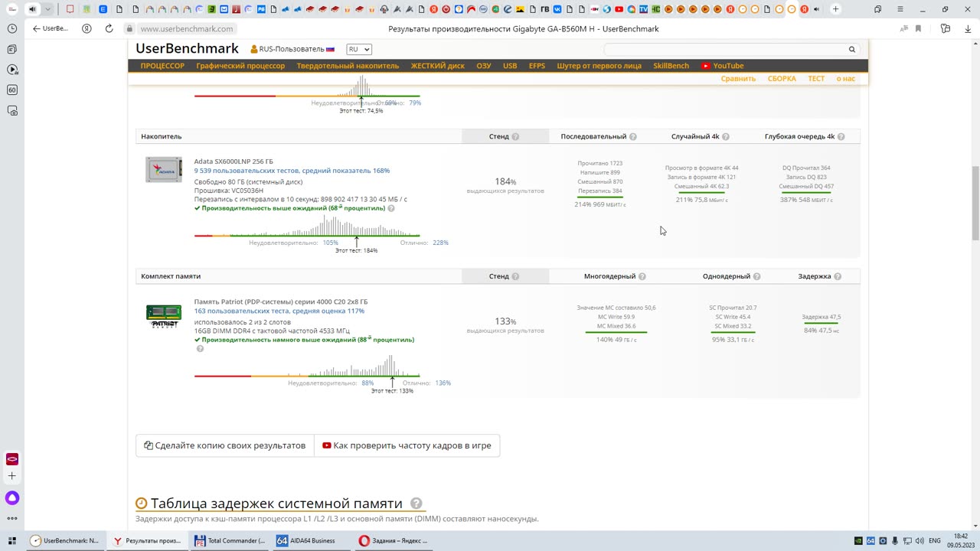The height and width of the screenshot is (551, 980).
Task: Open a new browser tab with plus button
Action: tap(835, 9)
